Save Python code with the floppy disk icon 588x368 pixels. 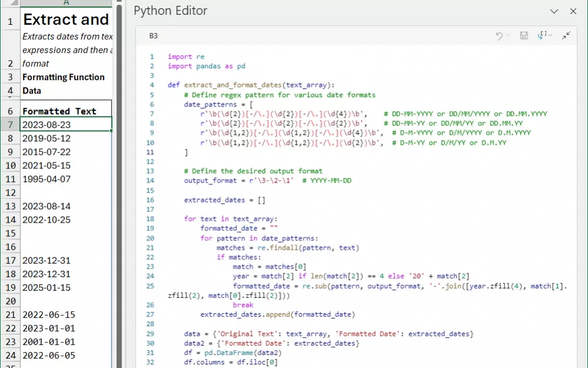coord(524,36)
